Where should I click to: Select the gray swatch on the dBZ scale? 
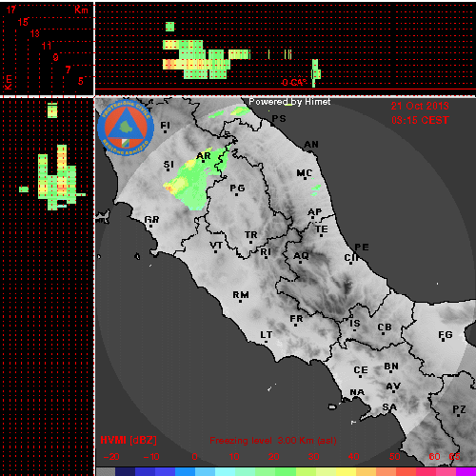[x=106, y=471]
